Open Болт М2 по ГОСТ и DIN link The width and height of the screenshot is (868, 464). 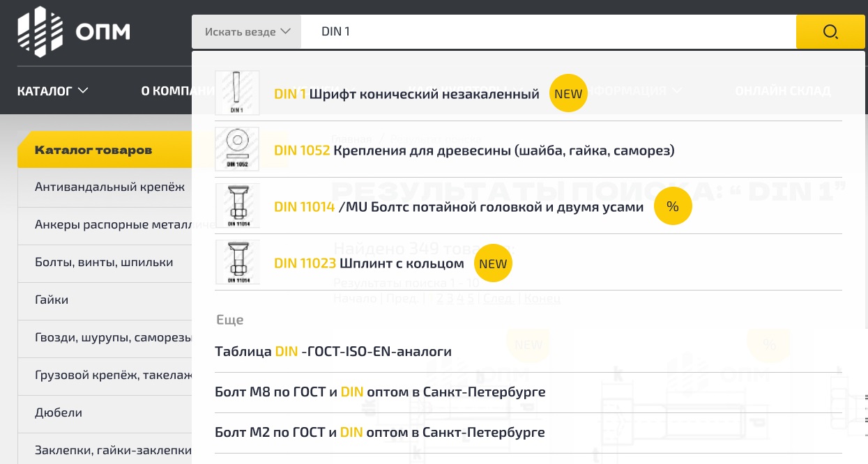click(x=380, y=432)
